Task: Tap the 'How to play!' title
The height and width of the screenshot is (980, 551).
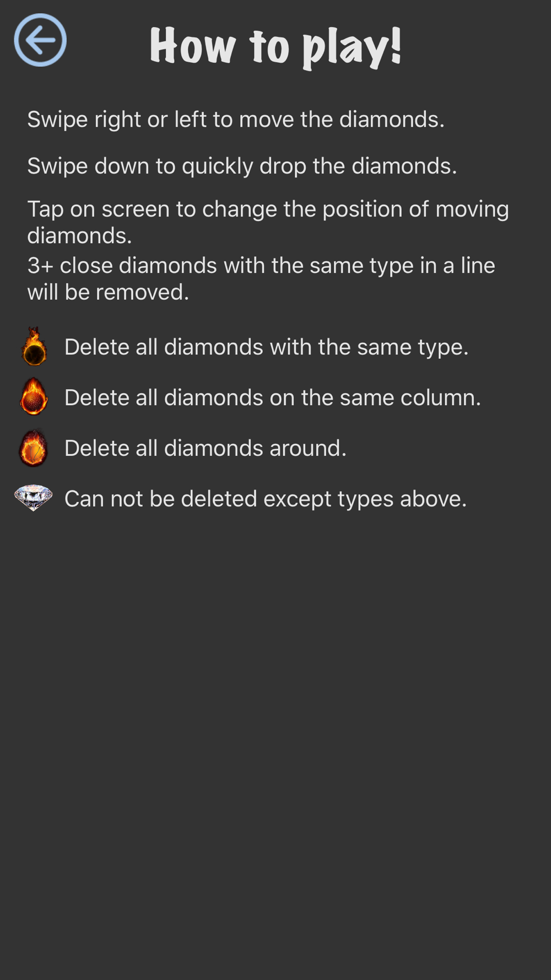Action: click(x=275, y=46)
